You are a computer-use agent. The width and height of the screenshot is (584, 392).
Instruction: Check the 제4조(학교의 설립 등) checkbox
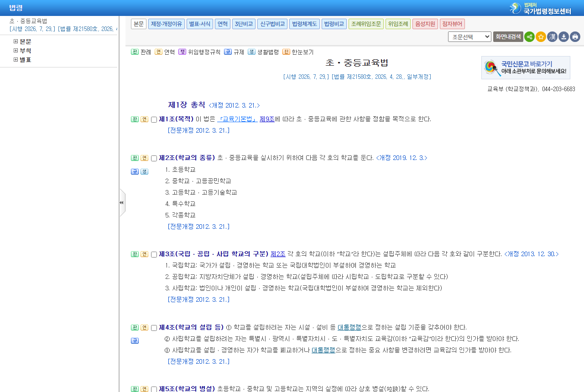click(154, 328)
